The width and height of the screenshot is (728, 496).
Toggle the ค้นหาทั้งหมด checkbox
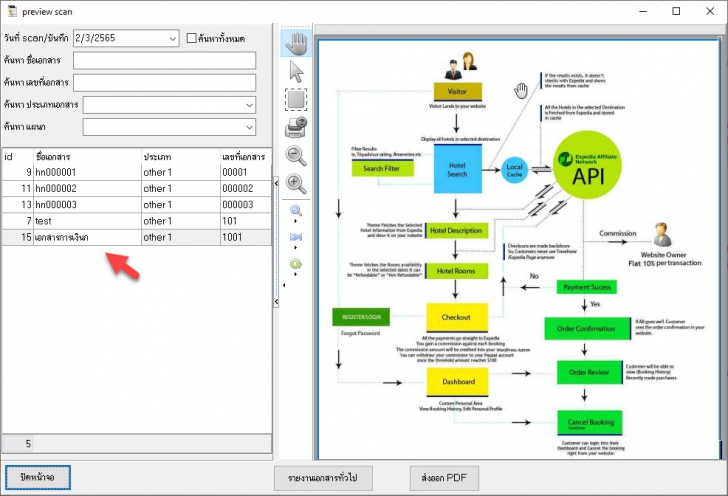pyautogui.click(x=191, y=38)
